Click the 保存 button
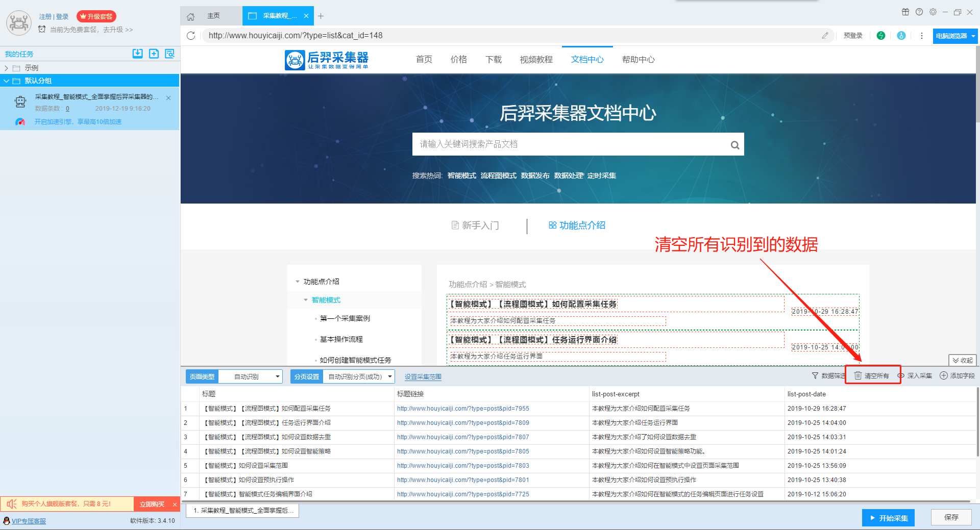 pyautogui.click(x=951, y=517)
